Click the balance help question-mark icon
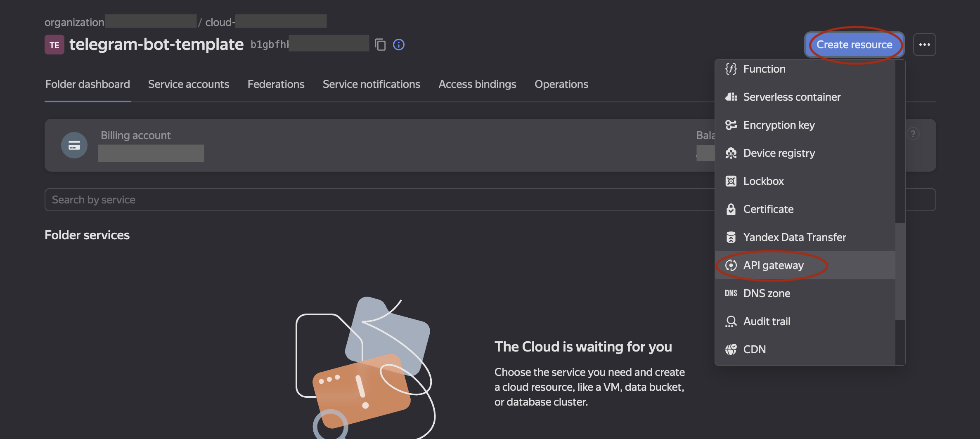The width and height of the screenshot is (980, 439). click(x=913, y=134)
